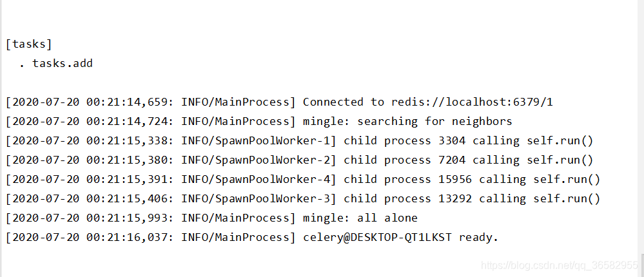
Task: Click the SpawnPoolWorker-4 label
Action: (272, 179)
